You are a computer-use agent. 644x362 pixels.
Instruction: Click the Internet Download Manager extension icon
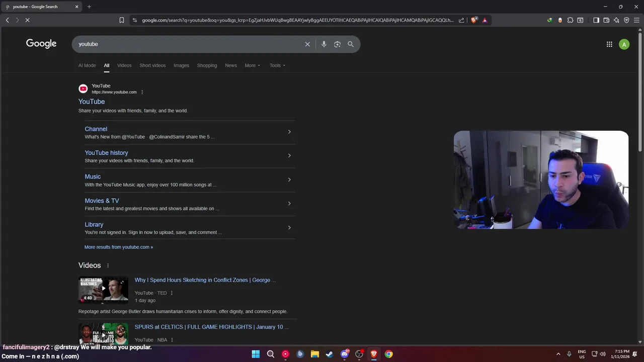click(x=550, y=20)
